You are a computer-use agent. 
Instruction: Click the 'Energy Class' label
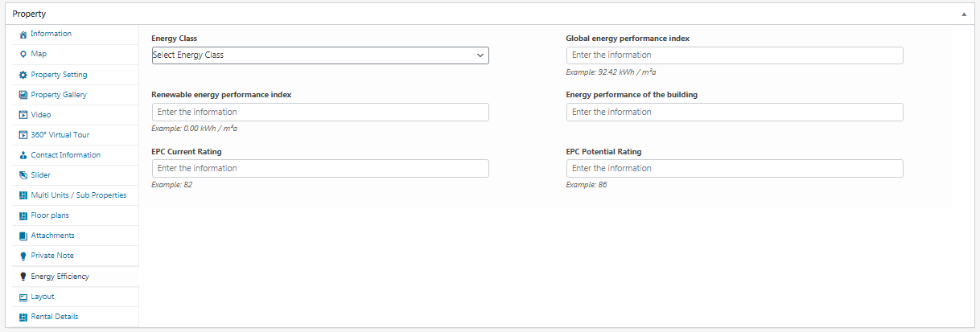pos(175,39)
